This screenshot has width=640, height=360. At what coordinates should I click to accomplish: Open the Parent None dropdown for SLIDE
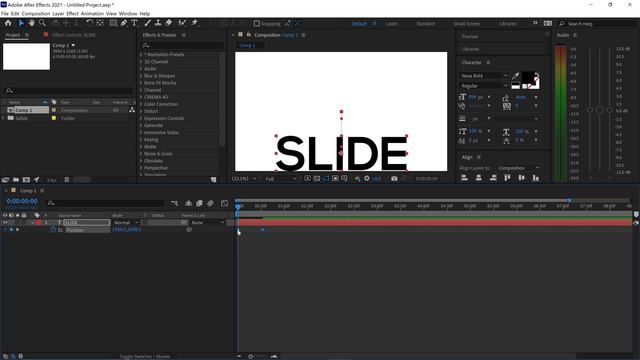pyautogui.click(x=208, y=222)
